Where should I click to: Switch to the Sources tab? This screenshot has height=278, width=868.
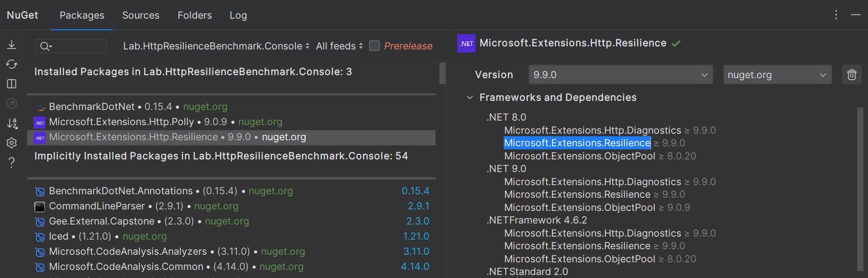(x=141, y=15)
